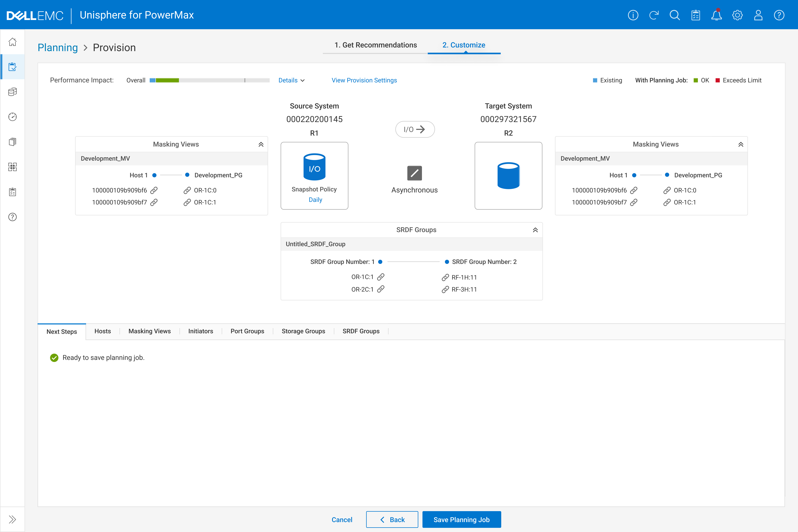Click the notifications bell icon

[x=716, y=15]
